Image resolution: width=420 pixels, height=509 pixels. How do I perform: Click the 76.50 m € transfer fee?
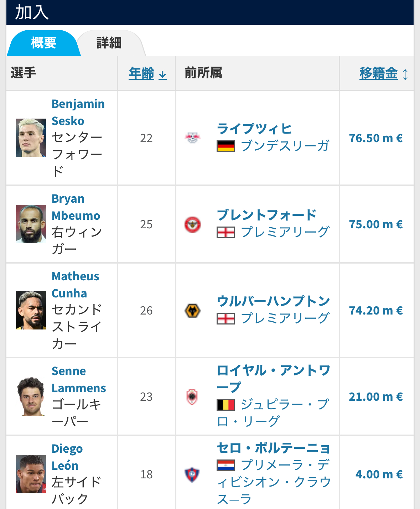pyautogui.click(x=376, y=138)
